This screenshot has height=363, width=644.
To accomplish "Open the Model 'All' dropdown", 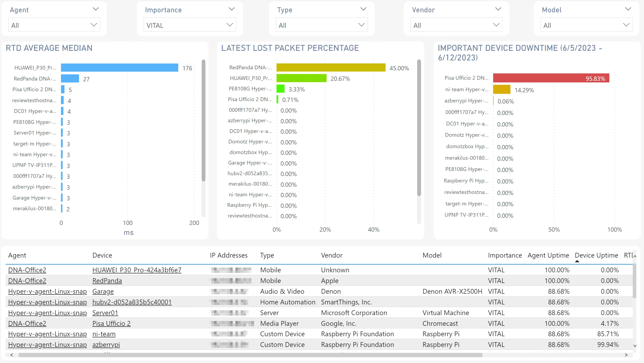I will point(586,25).
